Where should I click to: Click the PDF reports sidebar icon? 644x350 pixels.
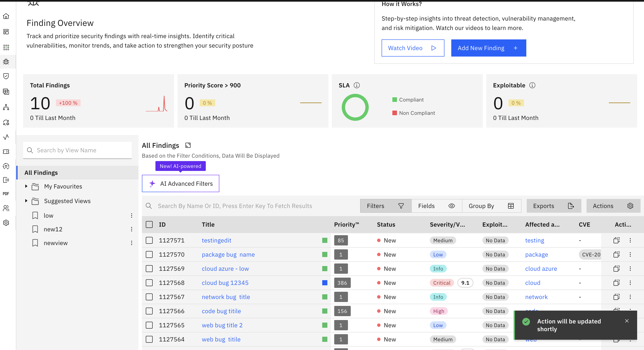pyautogui.click(x=6, y=194)
